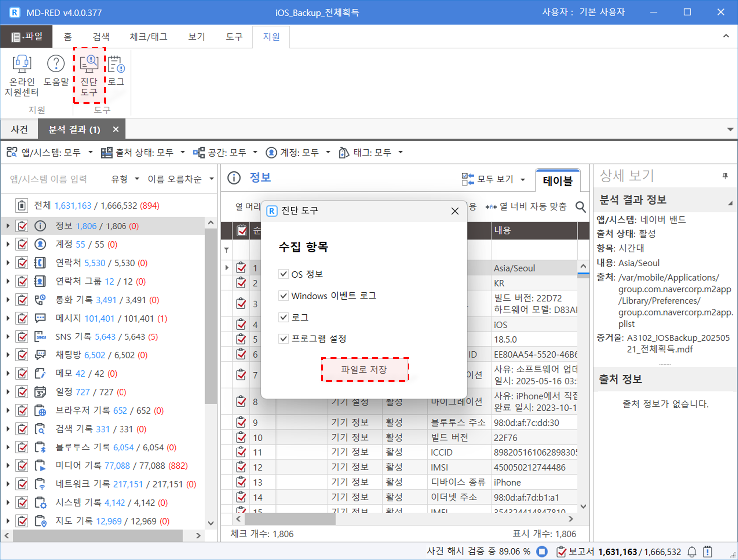Expand the 연락처 tree node
This screenshot has width=738, height=560.
[8, 263]
